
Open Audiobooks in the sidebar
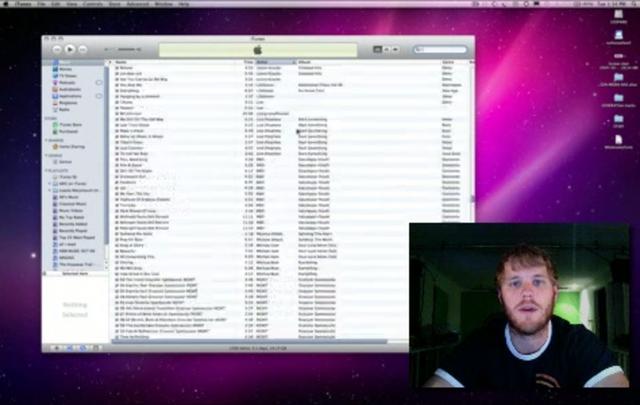tap(69, 89)
